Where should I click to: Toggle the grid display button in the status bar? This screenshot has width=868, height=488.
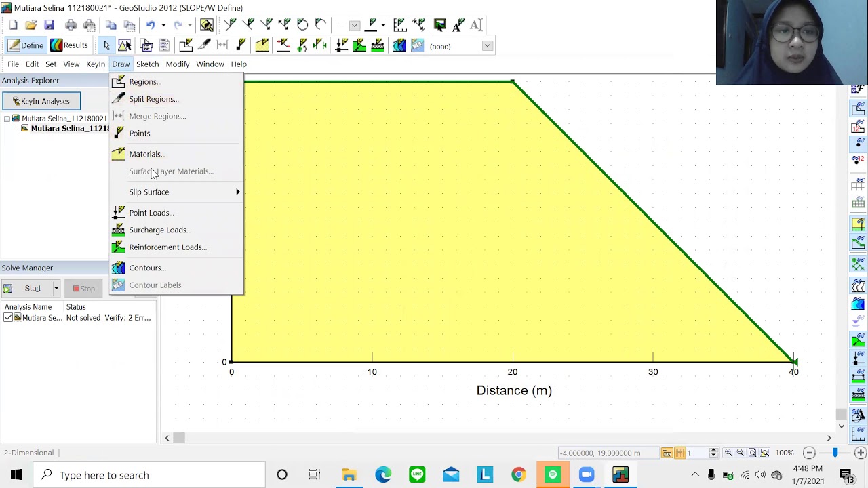[679, 453]
